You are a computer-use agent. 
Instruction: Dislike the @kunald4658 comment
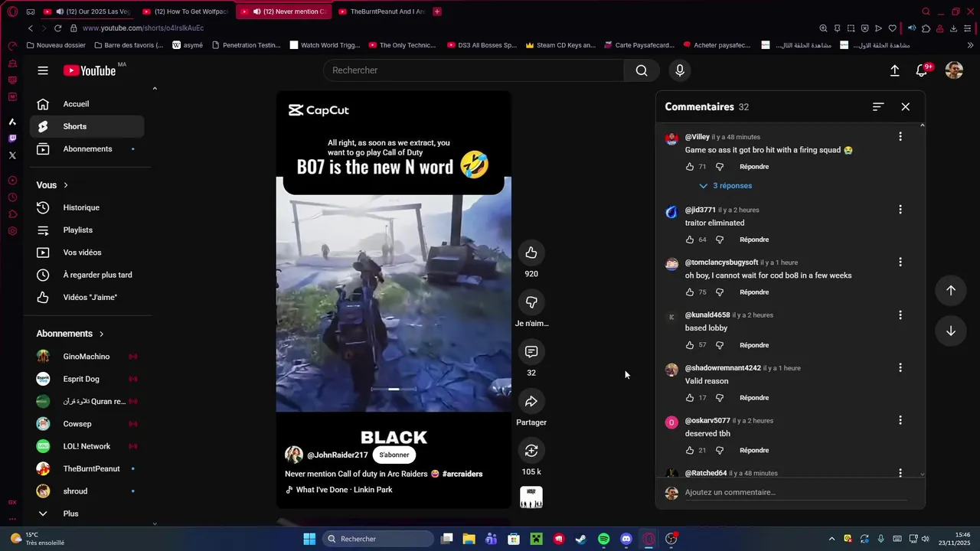[720, 345]
